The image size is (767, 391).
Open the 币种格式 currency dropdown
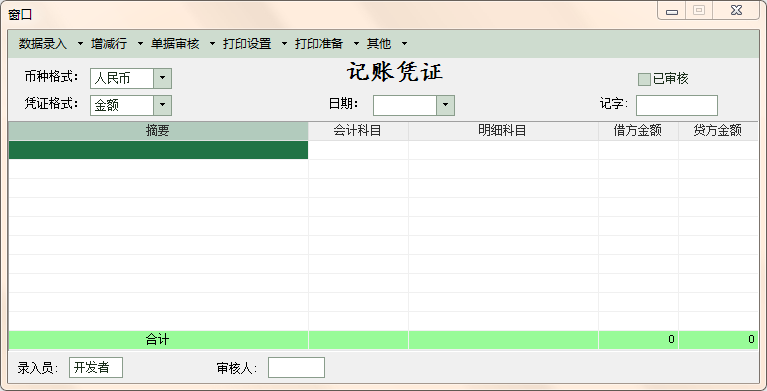[x=162, y=78]
